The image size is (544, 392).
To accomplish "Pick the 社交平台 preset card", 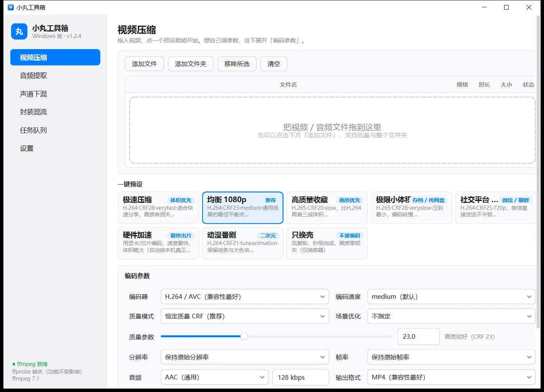I will point(496,208).
